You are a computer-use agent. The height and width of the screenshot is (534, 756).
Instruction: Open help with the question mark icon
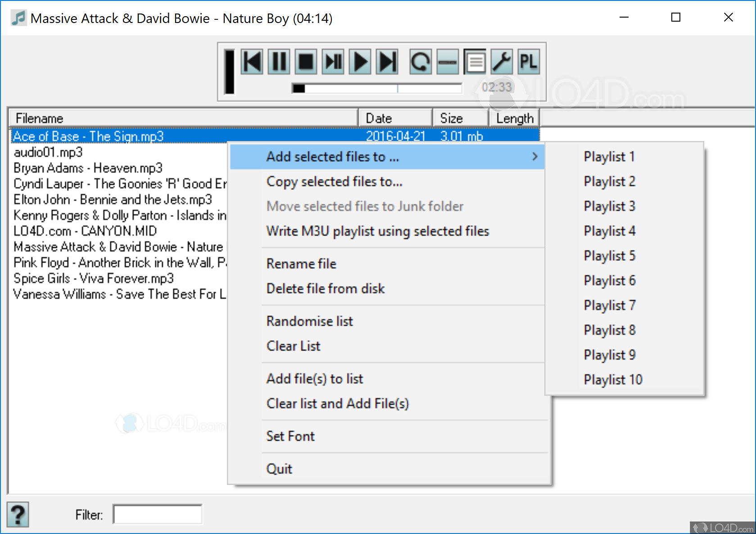point(18,514)
